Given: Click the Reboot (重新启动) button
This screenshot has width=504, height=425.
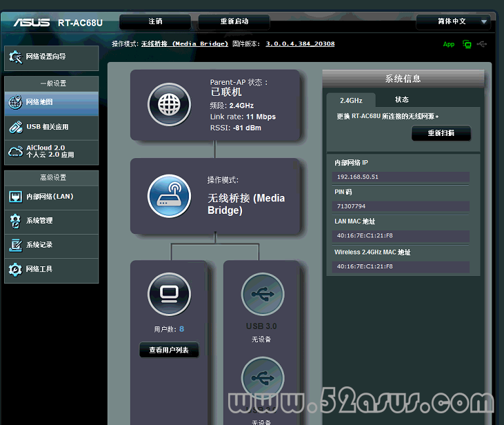Looking at the screenshot, I should pos(234,21).
